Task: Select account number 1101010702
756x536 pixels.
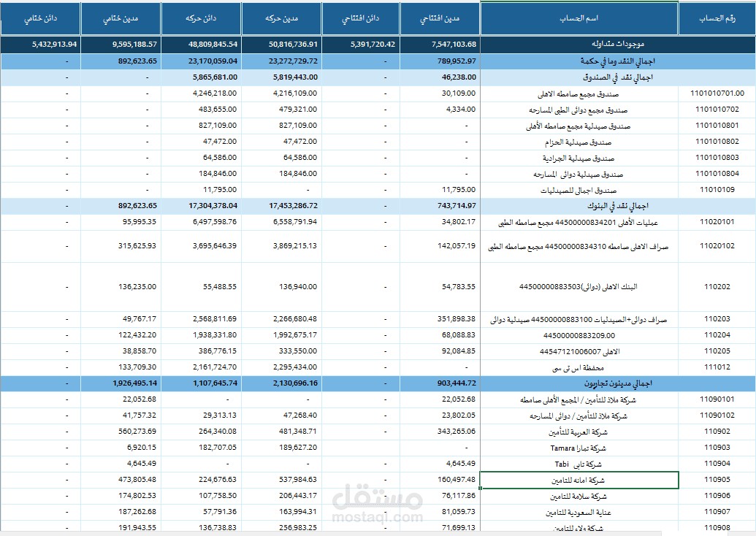Action: pyautogui.click(x=717, y=110)
